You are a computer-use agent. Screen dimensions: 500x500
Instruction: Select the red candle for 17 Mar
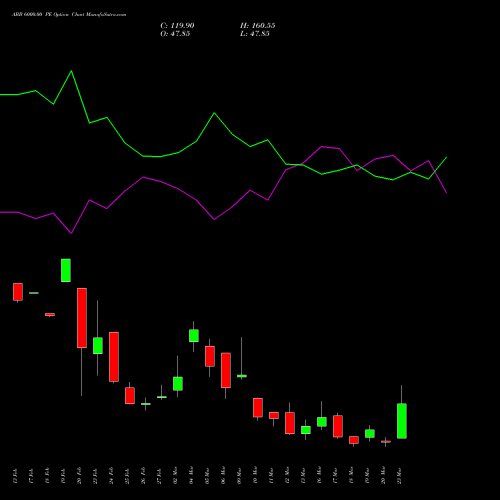(x=338, y=426)
